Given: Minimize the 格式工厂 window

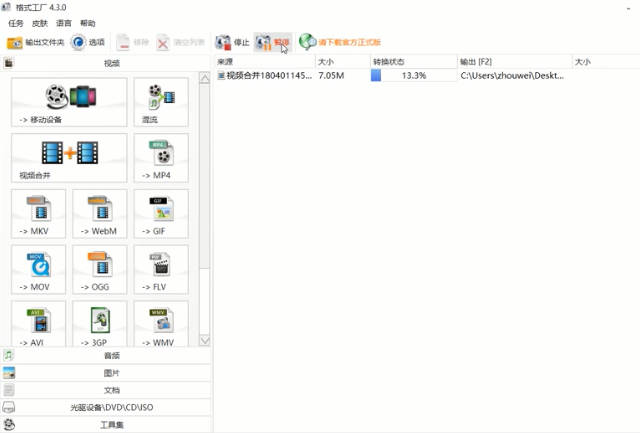Looking at the screenshot, I should coord(629,8).
